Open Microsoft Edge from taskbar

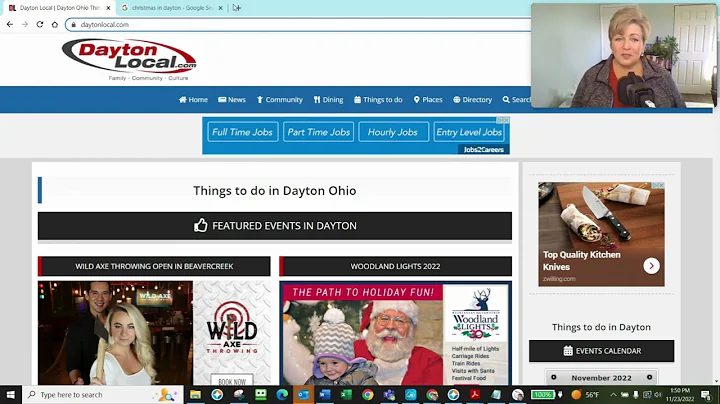[x=282, y=395]
